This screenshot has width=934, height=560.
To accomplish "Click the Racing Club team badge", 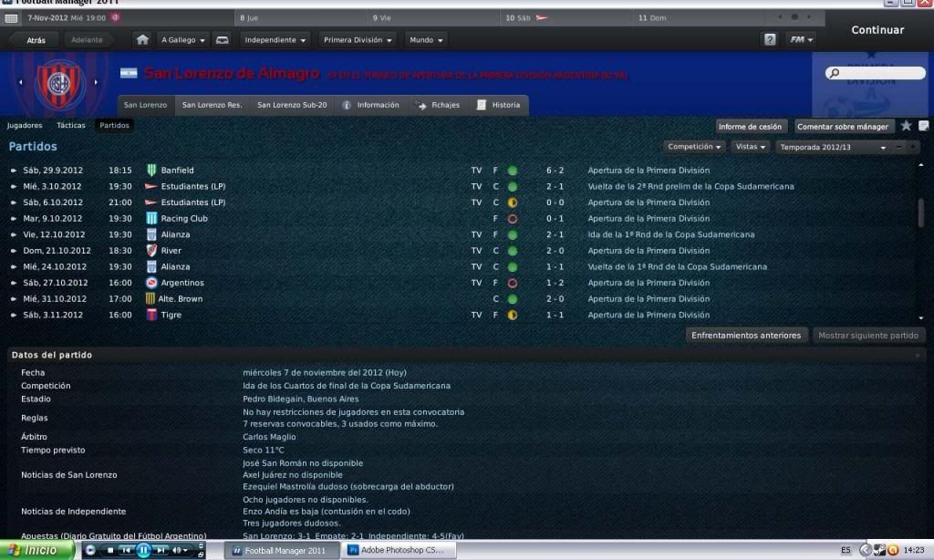I will (151, 219).
